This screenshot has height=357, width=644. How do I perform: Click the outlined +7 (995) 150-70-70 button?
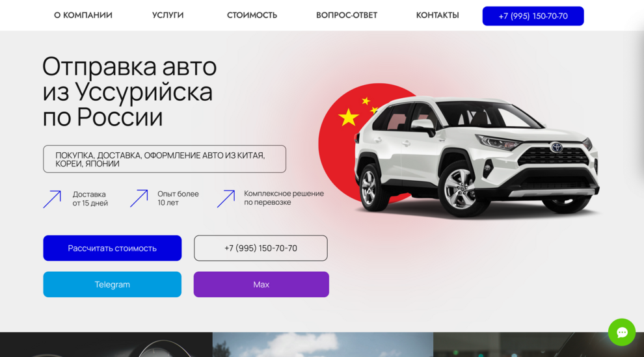pyautogui.click(x=261, y=248)
